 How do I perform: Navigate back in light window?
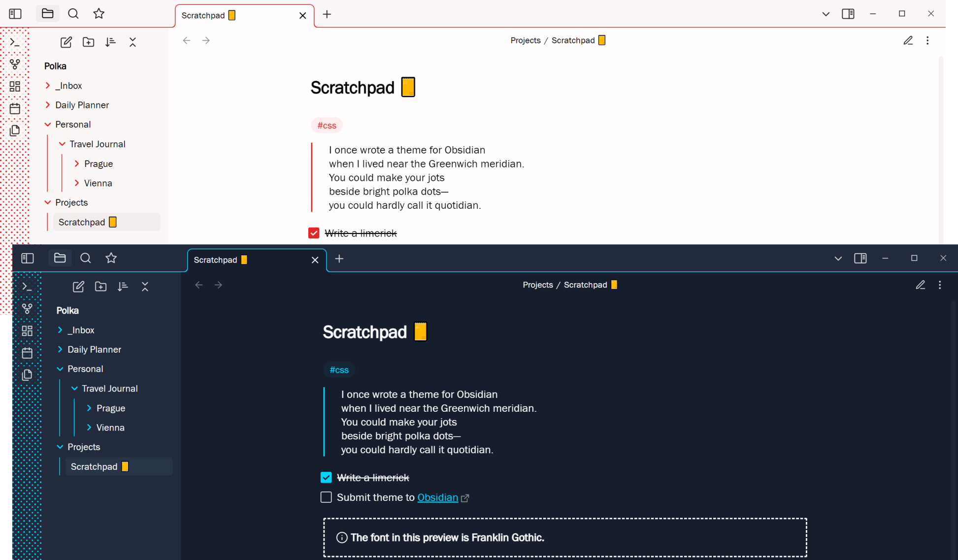pos(187,40)
